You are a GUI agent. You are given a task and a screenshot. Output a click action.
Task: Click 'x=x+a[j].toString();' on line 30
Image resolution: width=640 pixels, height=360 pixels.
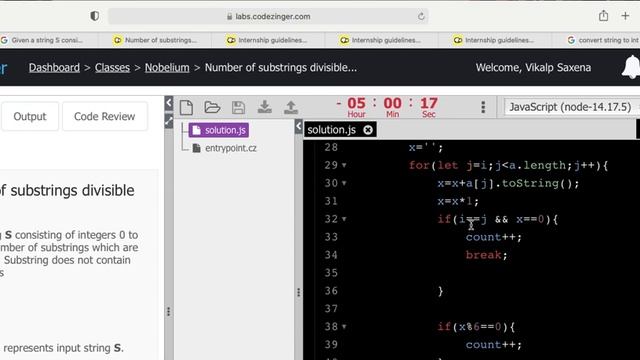(x=508, y=183)
